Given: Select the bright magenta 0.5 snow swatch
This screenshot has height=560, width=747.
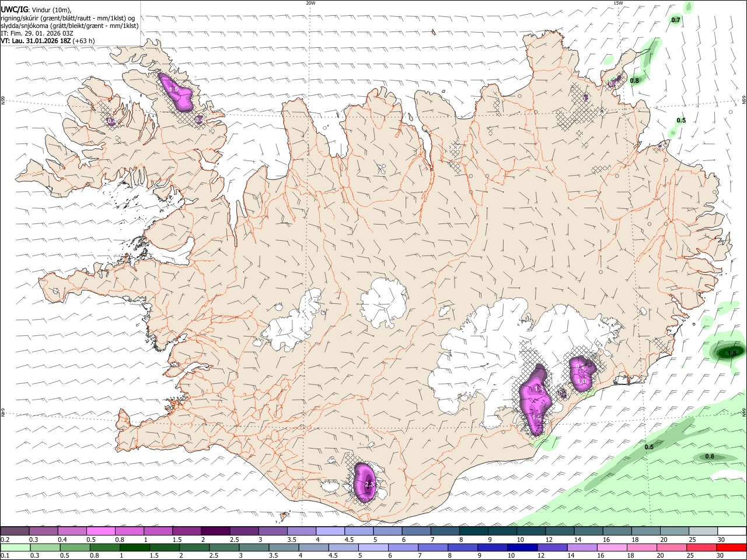Looking at the screenshot, I should pos(101,531).
